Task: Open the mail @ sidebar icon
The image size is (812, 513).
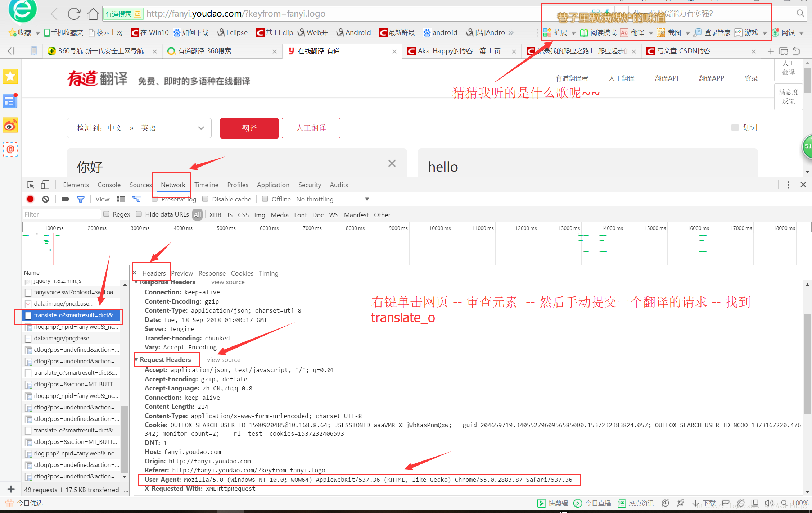Action: (x=10, y=149)
